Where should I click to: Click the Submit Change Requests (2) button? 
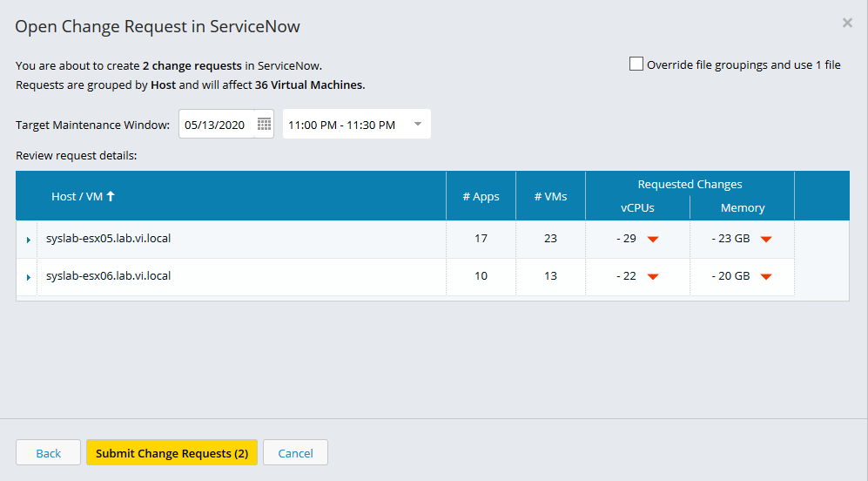coord(172,453)
